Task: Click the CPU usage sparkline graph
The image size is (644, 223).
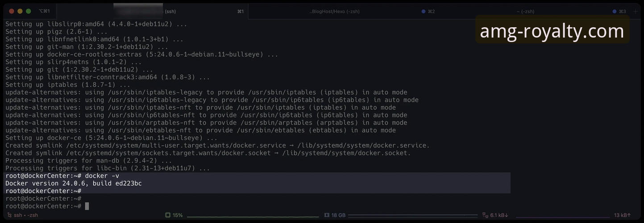Action: pos(253,215)
